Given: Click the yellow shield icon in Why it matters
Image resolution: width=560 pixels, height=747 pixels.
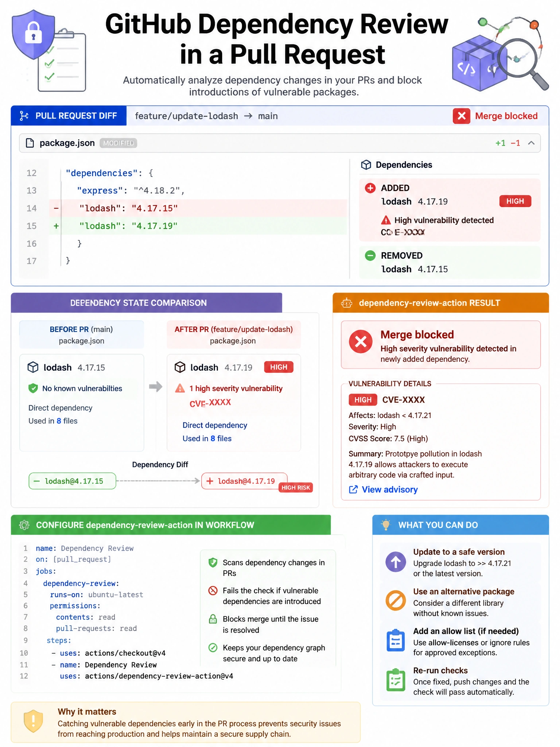Looking at the screenshot, I should pos(33,721).
